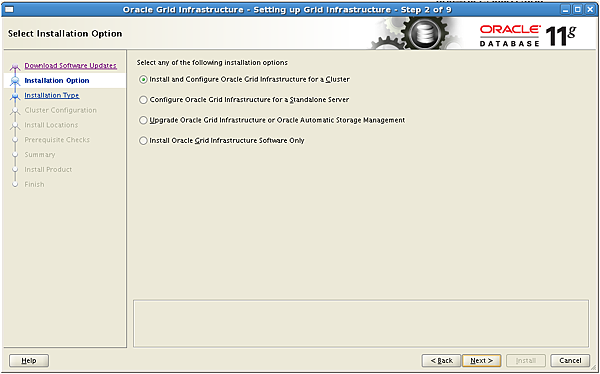Click the Install Locations step node icon
600x374 pixels.
coord(15,126)
